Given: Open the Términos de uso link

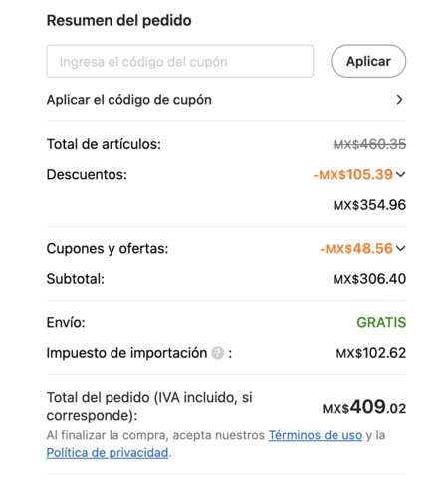Looking at the screenshot, I should pyautogui.click(x=316, y=435).
